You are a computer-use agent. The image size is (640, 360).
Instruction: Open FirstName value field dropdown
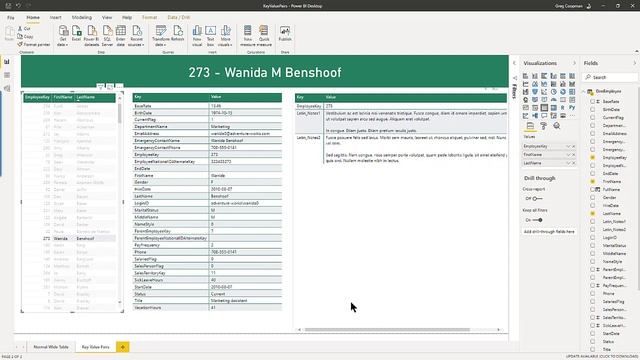tap(568, 155)
